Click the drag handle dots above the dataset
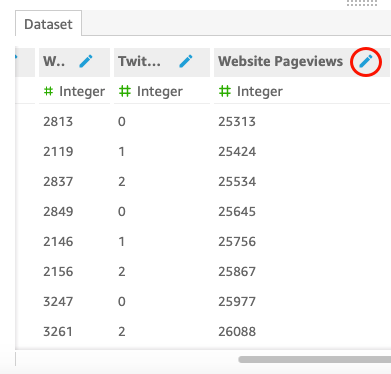Viewport: 391px width, 374px height. coord(362,3)
